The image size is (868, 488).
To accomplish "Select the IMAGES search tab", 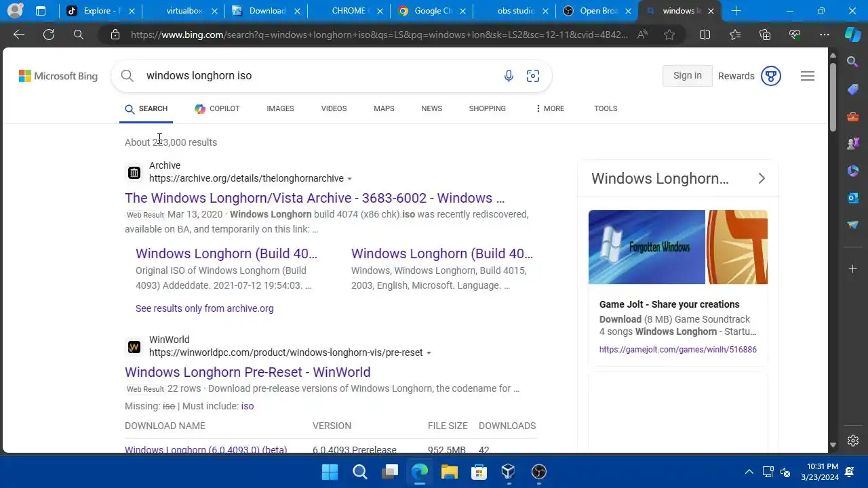I will tap(280, 108).
